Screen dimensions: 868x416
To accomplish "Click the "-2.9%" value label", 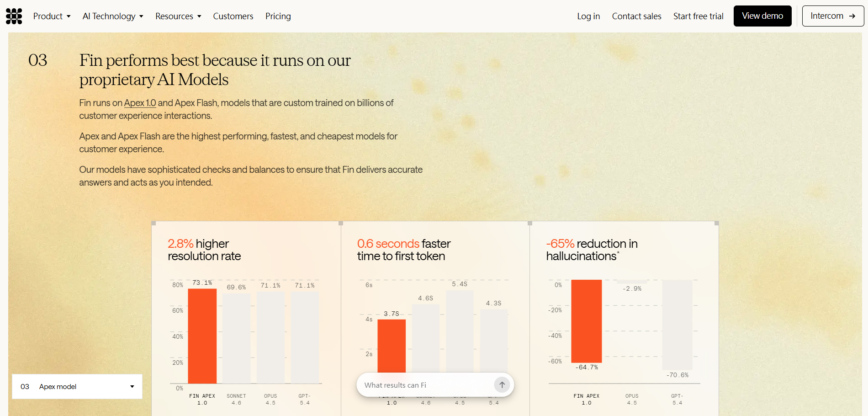I will coord(632,288).
